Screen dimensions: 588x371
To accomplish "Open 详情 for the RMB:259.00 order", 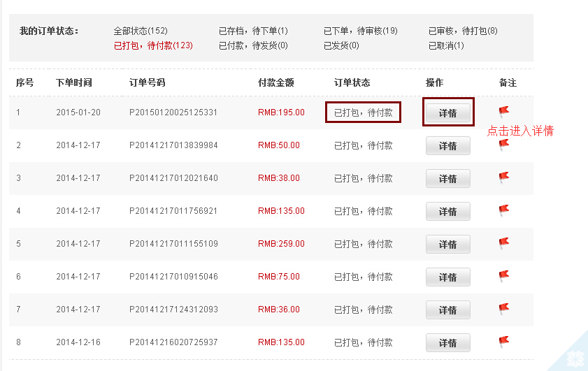I will pos(447,245).
